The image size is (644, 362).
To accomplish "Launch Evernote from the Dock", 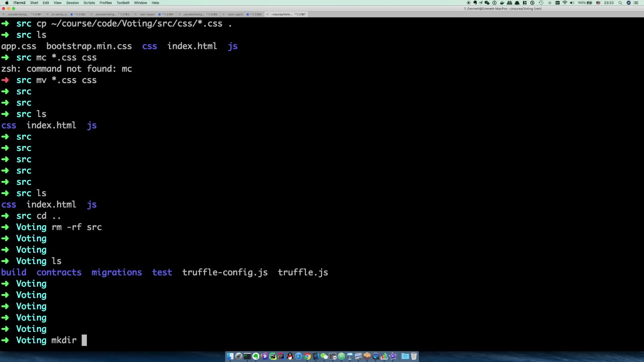I will point(256,356).
